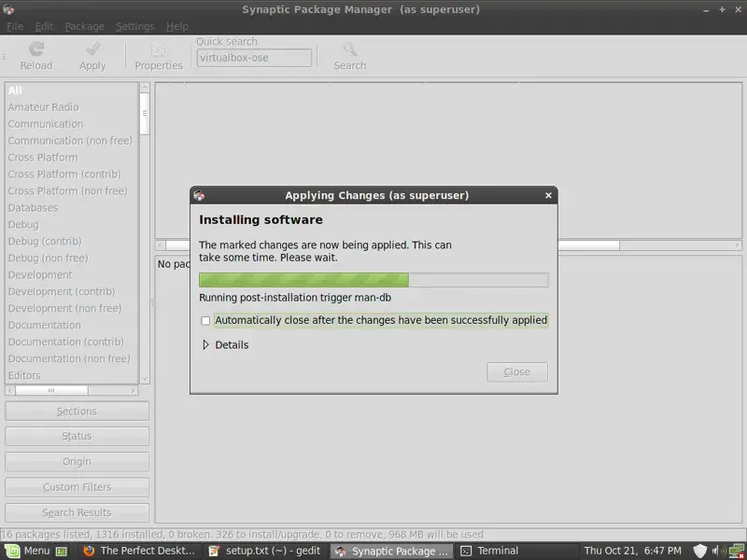The height and width of the screenshot is (560, 747).
Task: Click scroll-up arrow of category list
Action: (145, 87)
